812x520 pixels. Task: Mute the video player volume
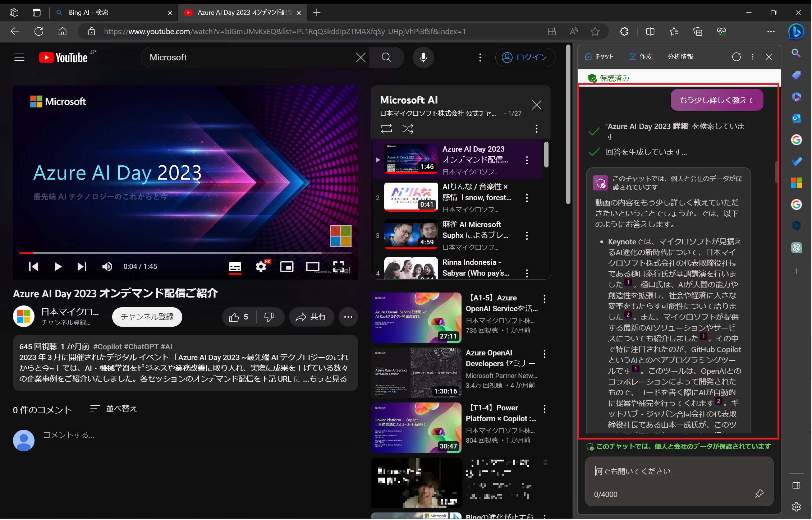point(107,267)
